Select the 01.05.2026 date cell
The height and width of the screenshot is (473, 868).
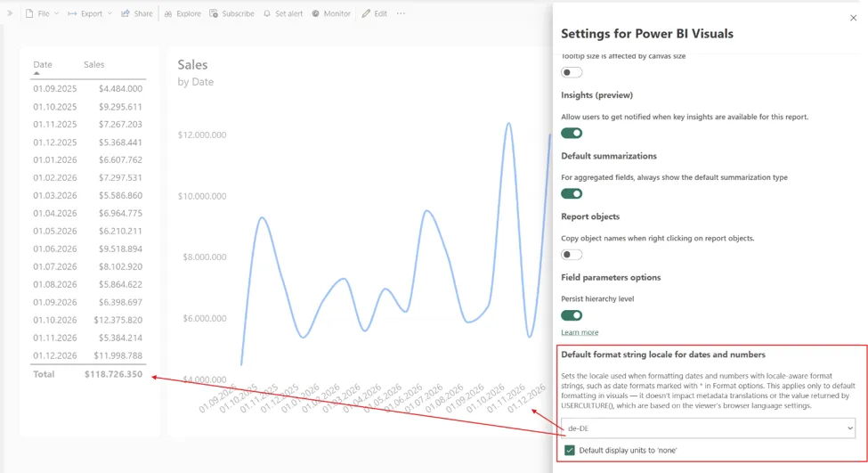point(55,231)
